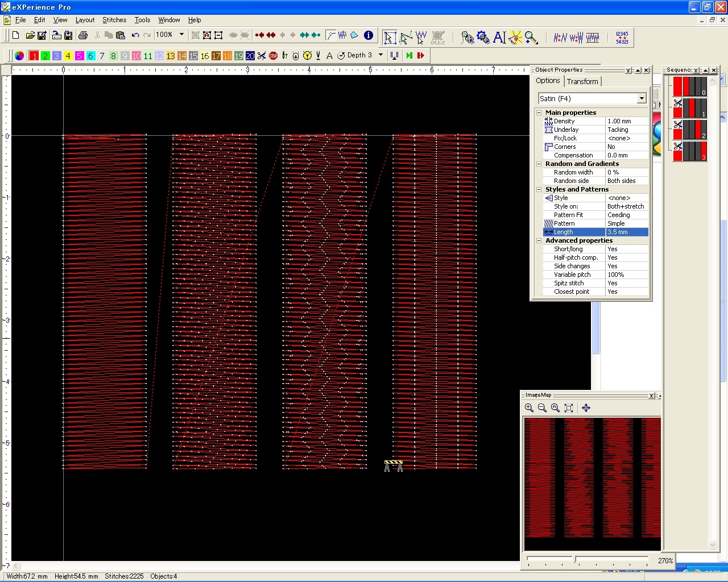Screen dimensions: 728x582
Task: Collapse the Main properties section
Action: tap(539, 113)
